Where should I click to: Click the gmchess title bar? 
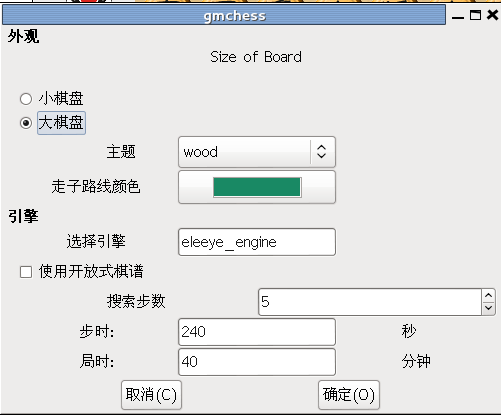point(224,15)
